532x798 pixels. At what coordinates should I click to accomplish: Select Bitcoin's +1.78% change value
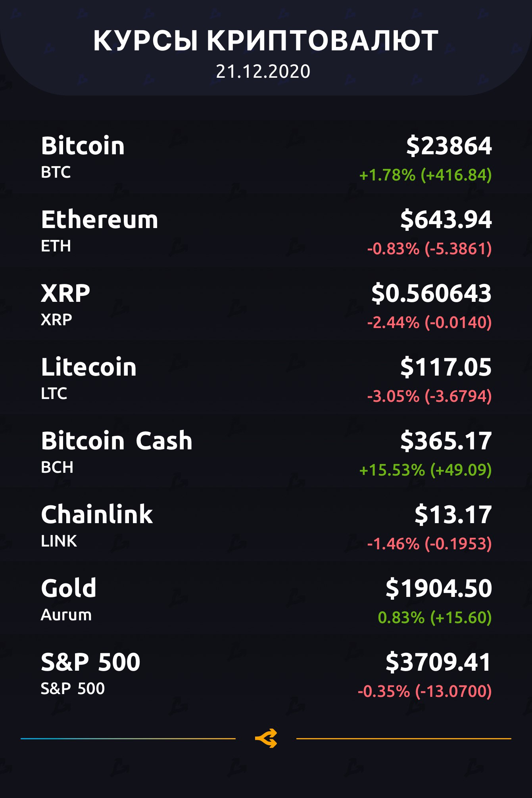tap(425, 175)
